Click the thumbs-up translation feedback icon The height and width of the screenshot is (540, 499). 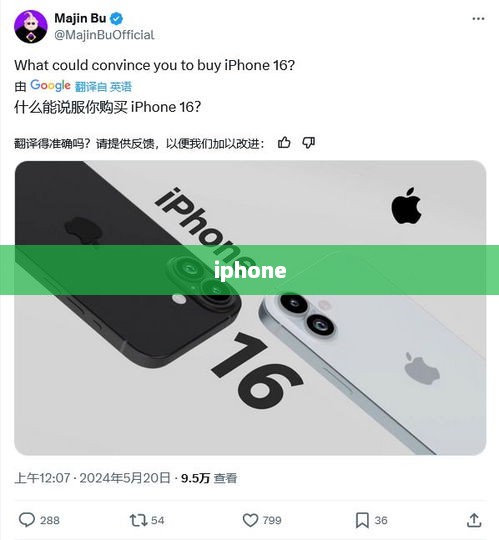(284, 143)
